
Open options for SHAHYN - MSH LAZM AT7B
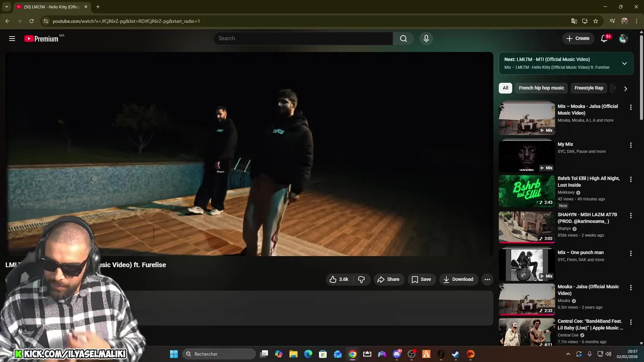click(x=631, y=216)
